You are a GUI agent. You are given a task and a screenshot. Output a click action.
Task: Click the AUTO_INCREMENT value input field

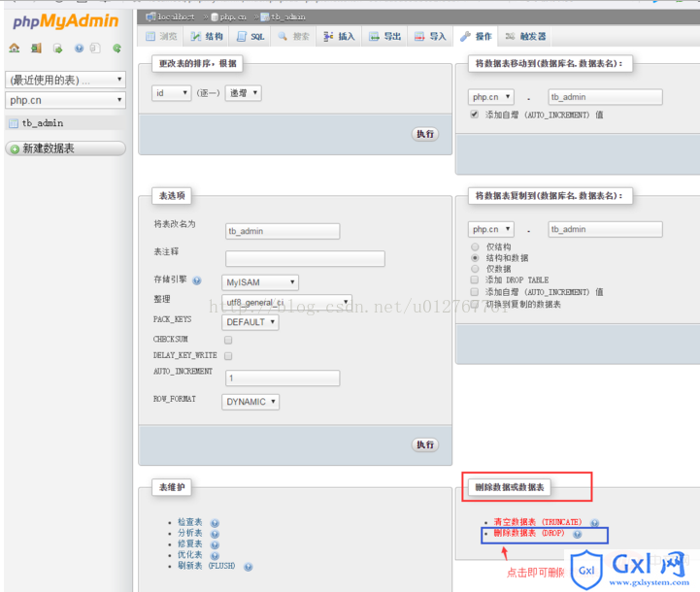[x=283, y=378]
